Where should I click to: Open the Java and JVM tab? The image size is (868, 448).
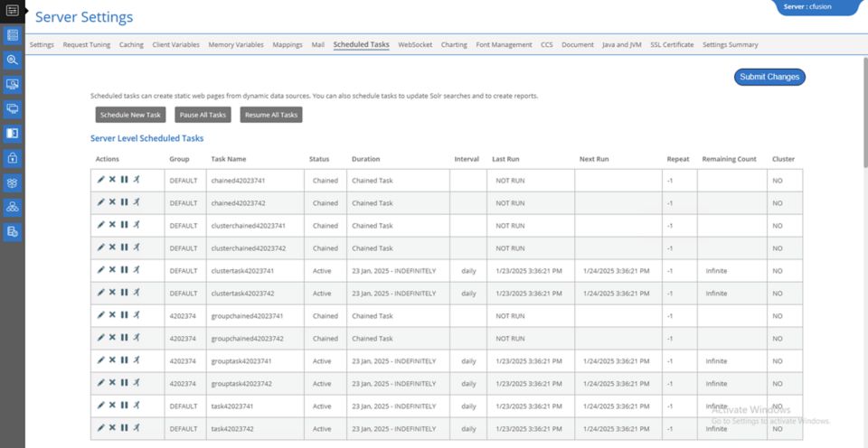(622, 44)
